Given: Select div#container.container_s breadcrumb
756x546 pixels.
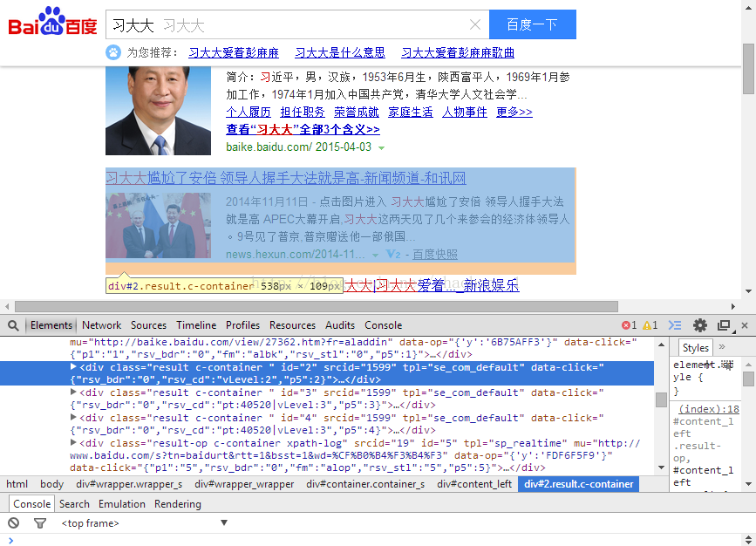Looking at the screenshot, I should [x=365, y=484].
